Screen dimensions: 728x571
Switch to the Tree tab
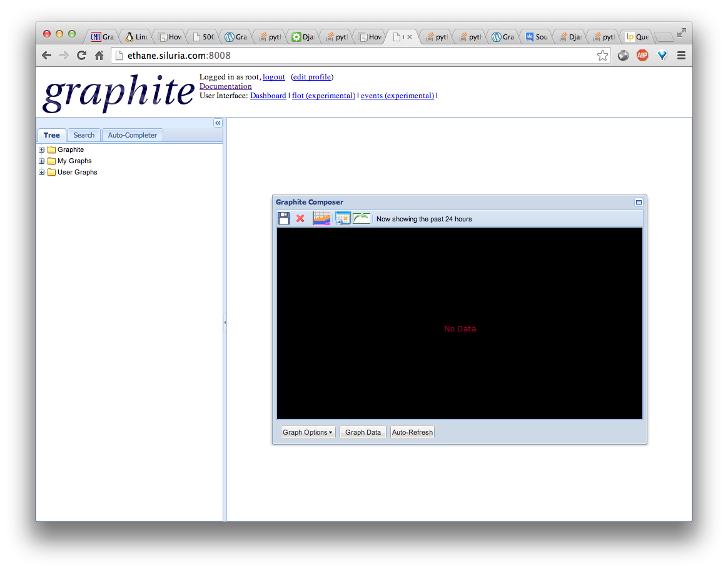click(x=51, y=135)
